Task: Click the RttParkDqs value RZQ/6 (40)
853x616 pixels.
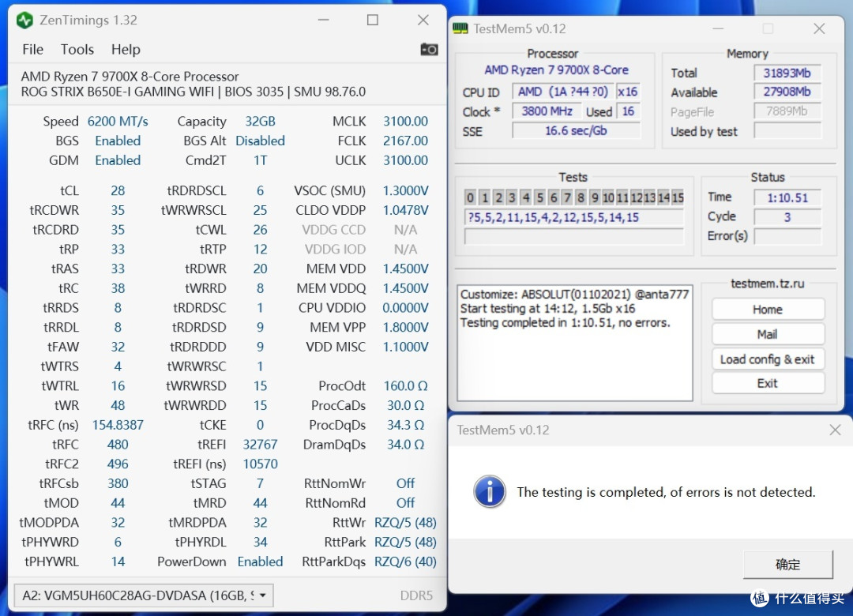Action: point(405,562)
